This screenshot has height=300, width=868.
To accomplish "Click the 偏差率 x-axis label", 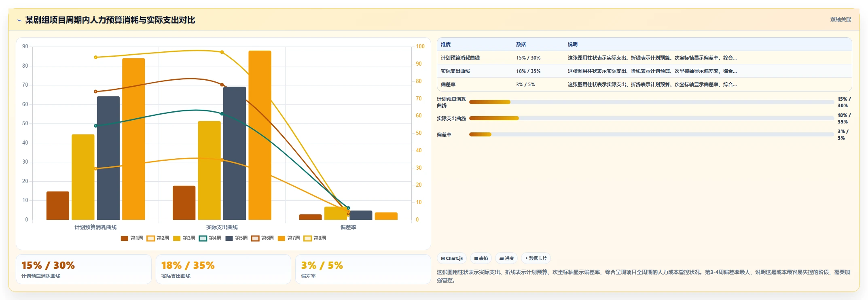I will tap(348, 227).
